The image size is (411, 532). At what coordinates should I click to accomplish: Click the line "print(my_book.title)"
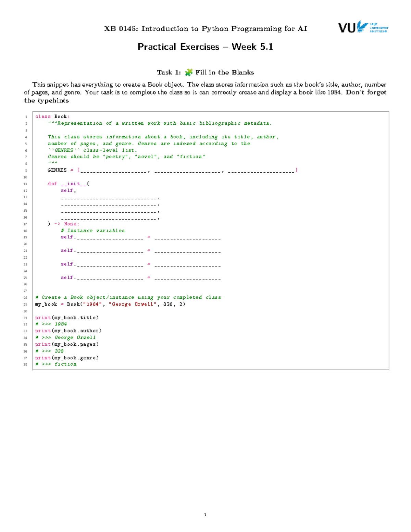67,318
